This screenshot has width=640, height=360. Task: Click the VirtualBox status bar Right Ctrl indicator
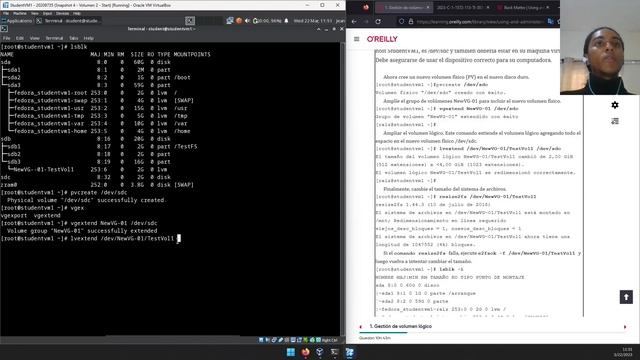(x=329, y=340)
